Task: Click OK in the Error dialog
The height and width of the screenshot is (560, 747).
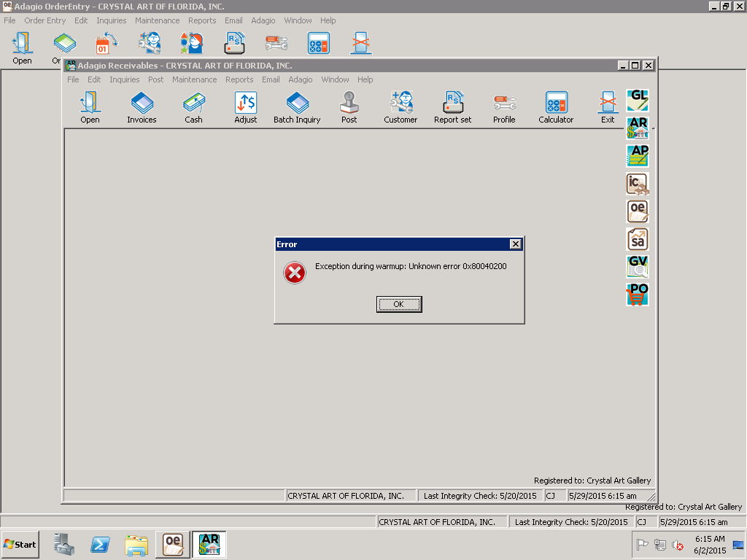Action: [399, 304]
